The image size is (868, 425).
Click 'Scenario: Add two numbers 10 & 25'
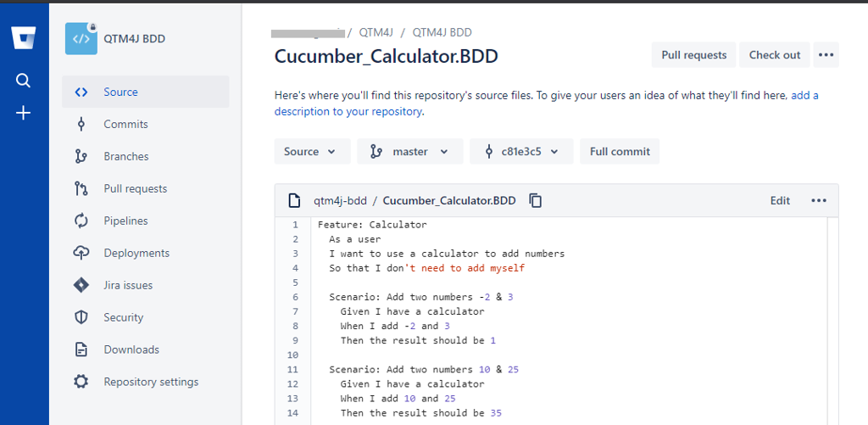(x=424, y=370)
